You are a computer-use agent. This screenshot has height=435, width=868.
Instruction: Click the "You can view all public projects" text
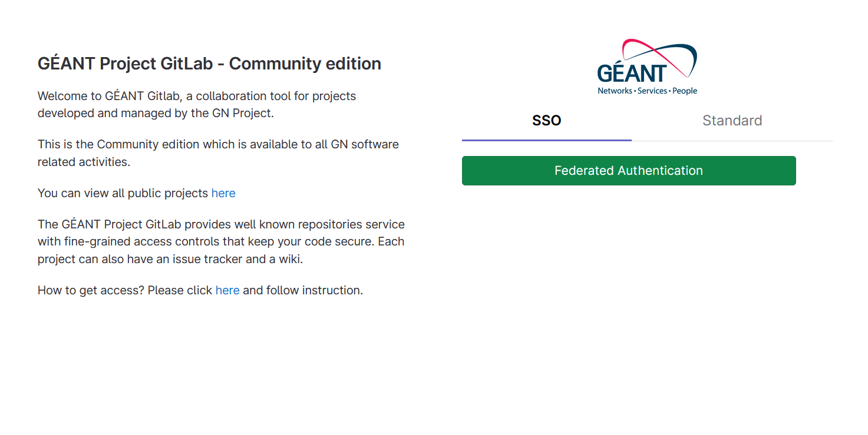pyautogui.click(x=123, y=193)
